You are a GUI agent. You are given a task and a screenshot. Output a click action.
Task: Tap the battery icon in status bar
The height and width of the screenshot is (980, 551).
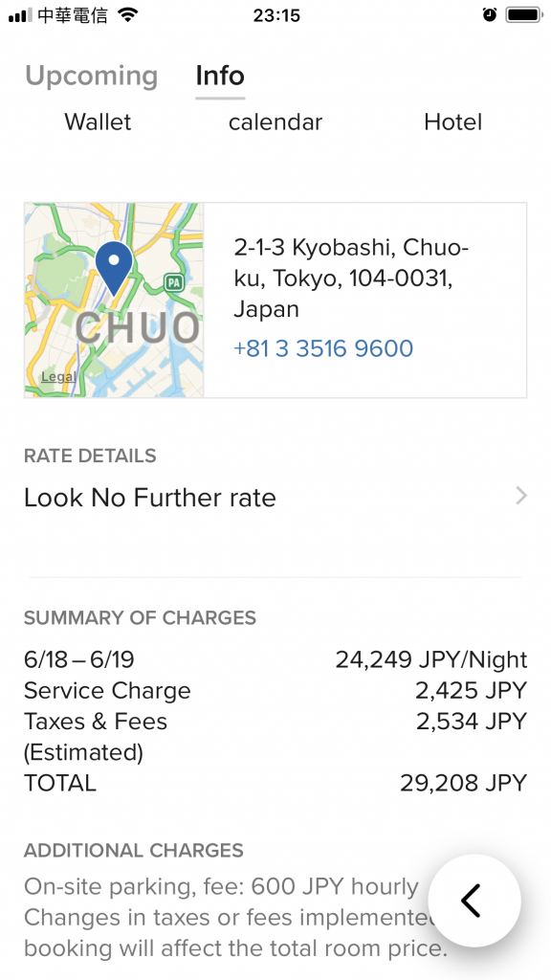pos(525,15)
